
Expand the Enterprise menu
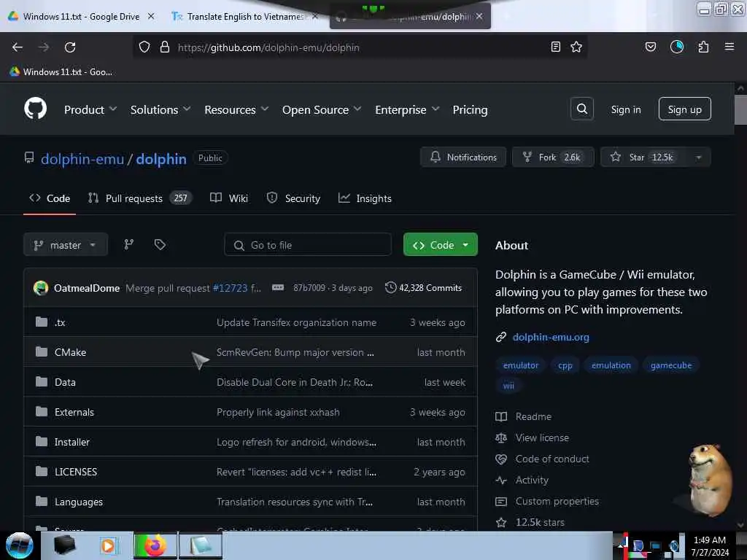click(x=407, y=109)
